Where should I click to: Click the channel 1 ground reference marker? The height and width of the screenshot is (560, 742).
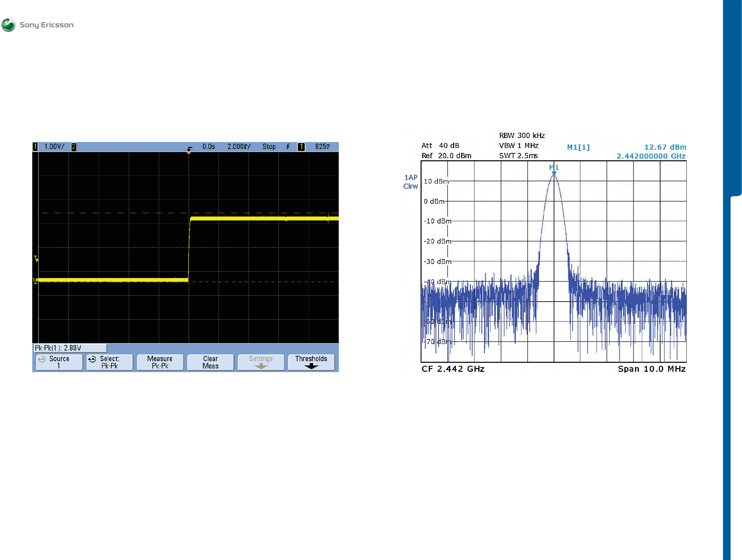35,280
